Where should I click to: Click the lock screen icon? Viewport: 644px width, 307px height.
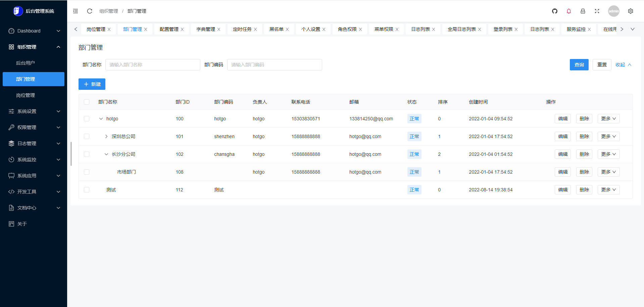tap(583, 11)
